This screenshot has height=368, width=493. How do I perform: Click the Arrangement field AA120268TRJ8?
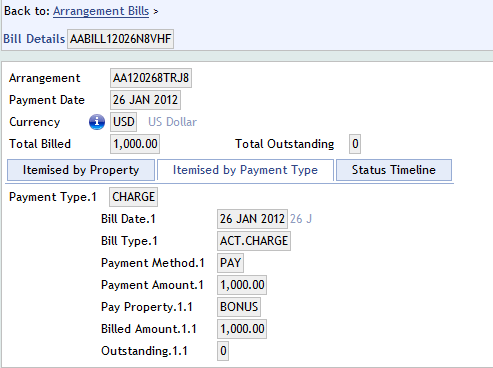coord(151,78)
